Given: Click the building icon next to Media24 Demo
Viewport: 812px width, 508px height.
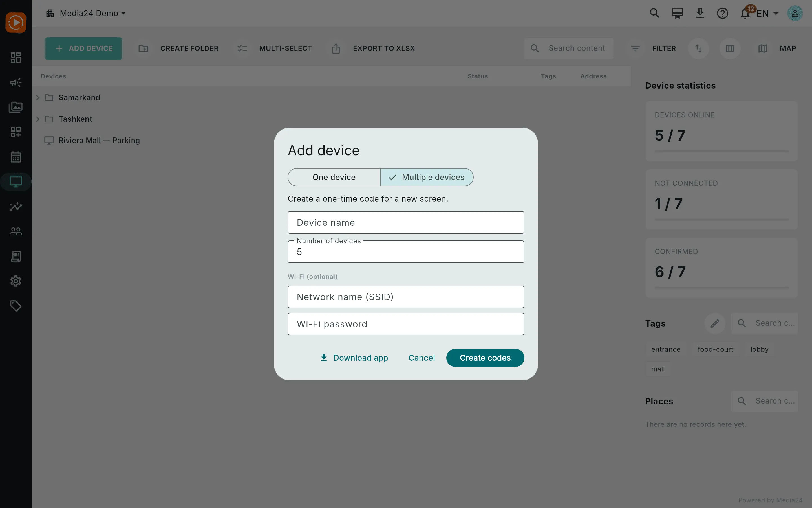Looking at the screenshot, I should pos(50,14).
